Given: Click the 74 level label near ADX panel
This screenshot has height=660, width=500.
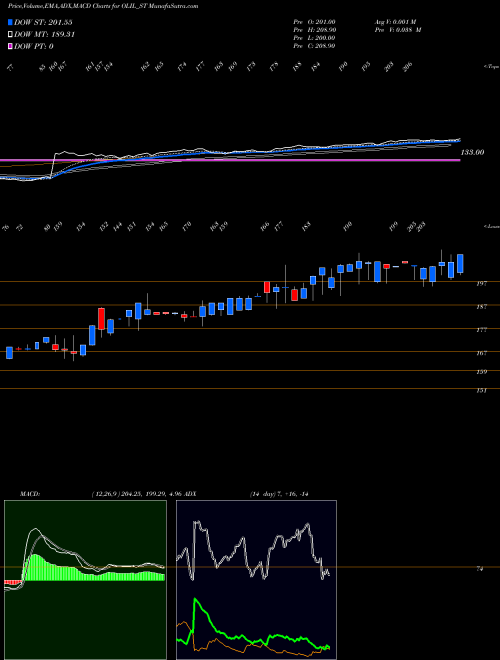Looking at the screenshot, I should (x=479, y=569).
